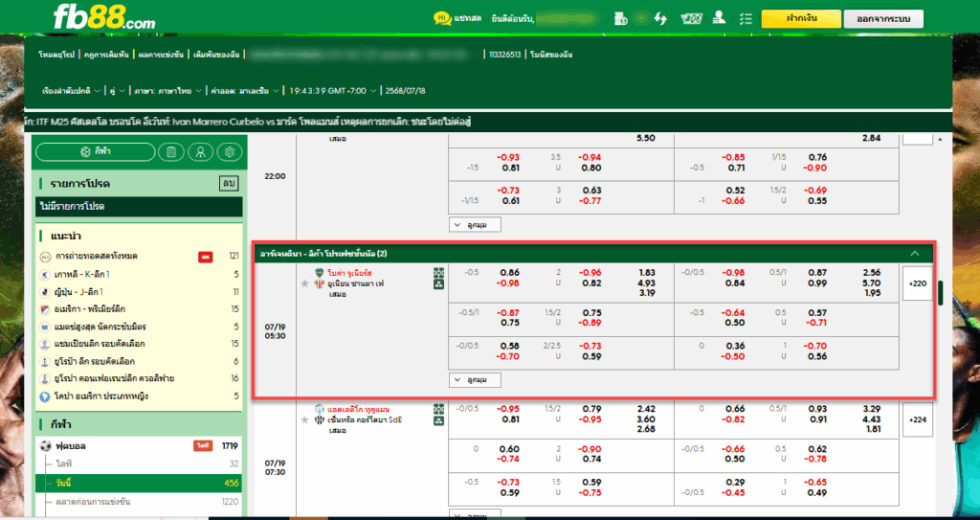Open การถ่ายทอดสดทั้งหมด all live broadcasts
The height and width of the screenshot is (520, 980).
(139, 257)
